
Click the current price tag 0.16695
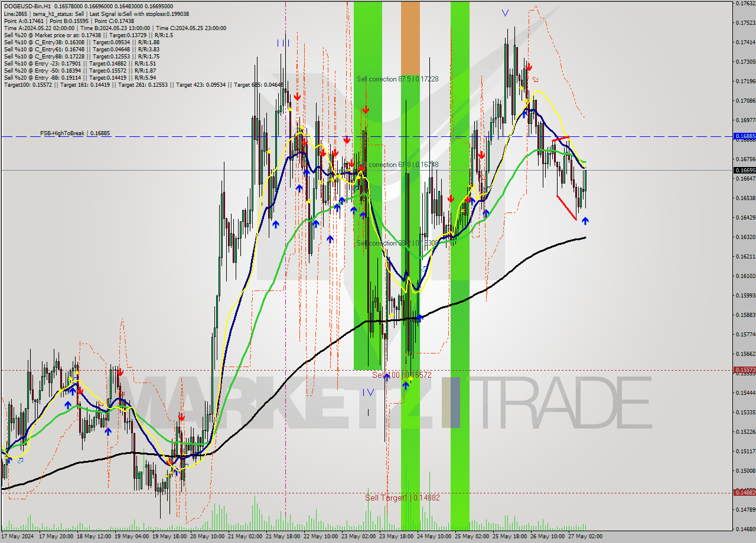tap(744, 170)
